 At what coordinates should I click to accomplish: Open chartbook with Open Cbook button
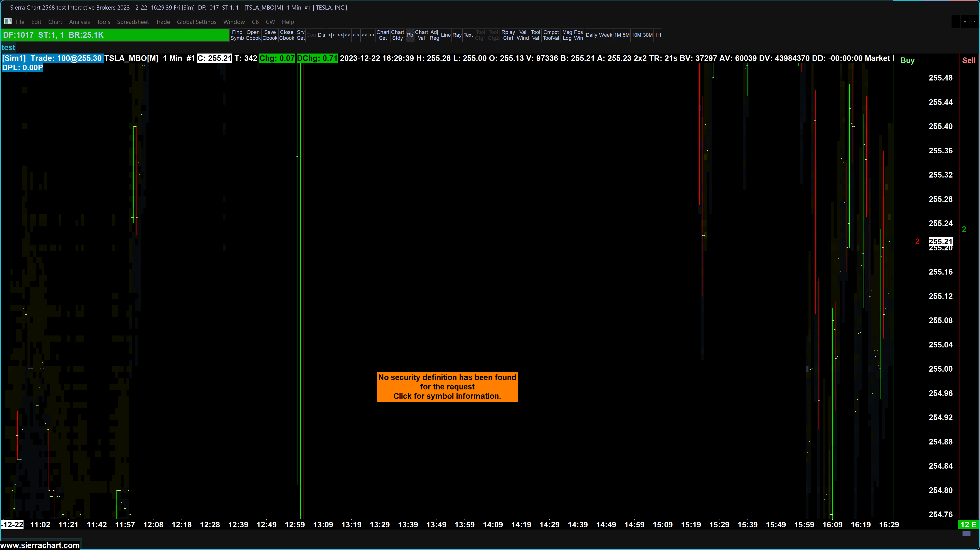click(253, 35)
